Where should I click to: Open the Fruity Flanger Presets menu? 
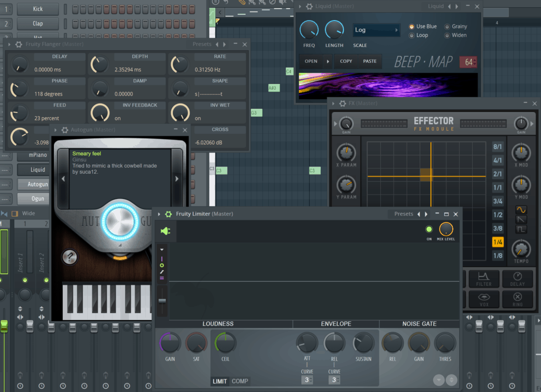tap(202, 44)
